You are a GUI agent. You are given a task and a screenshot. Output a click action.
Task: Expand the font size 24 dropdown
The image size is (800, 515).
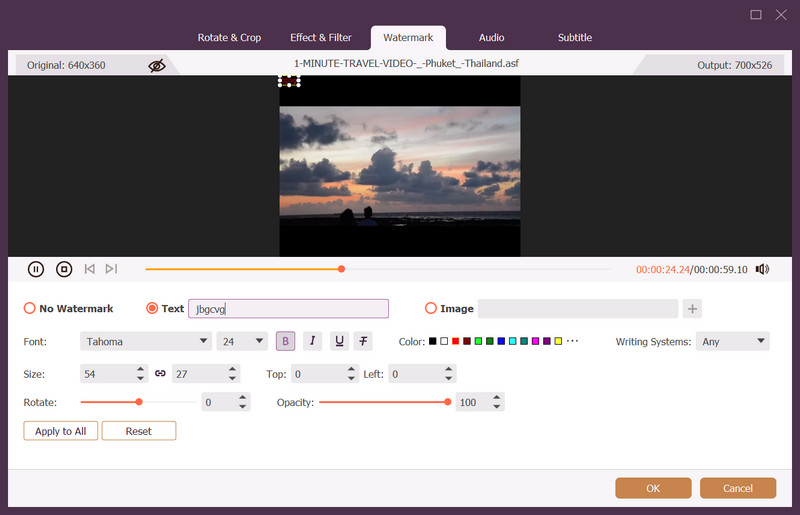tap(241, 341)
